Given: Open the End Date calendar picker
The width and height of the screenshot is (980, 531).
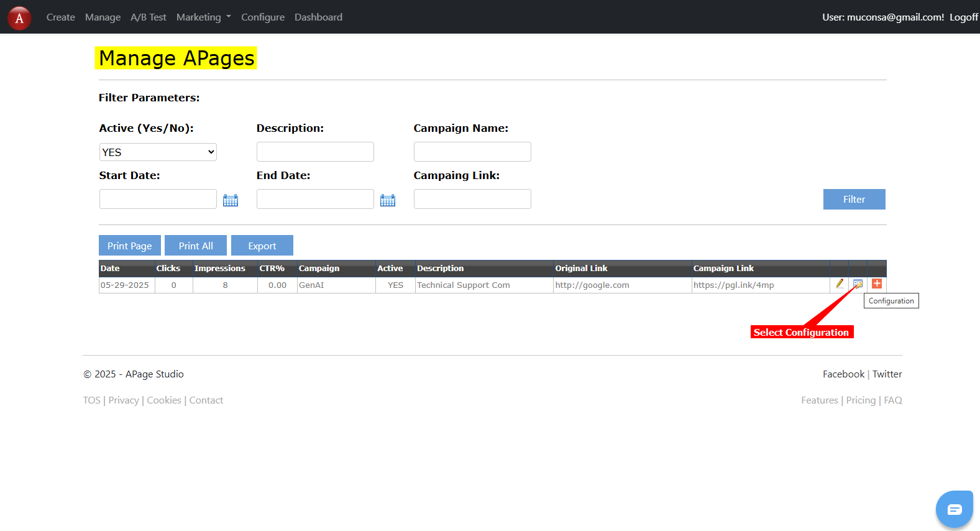Looking at the screenshot, I should 388,200.
